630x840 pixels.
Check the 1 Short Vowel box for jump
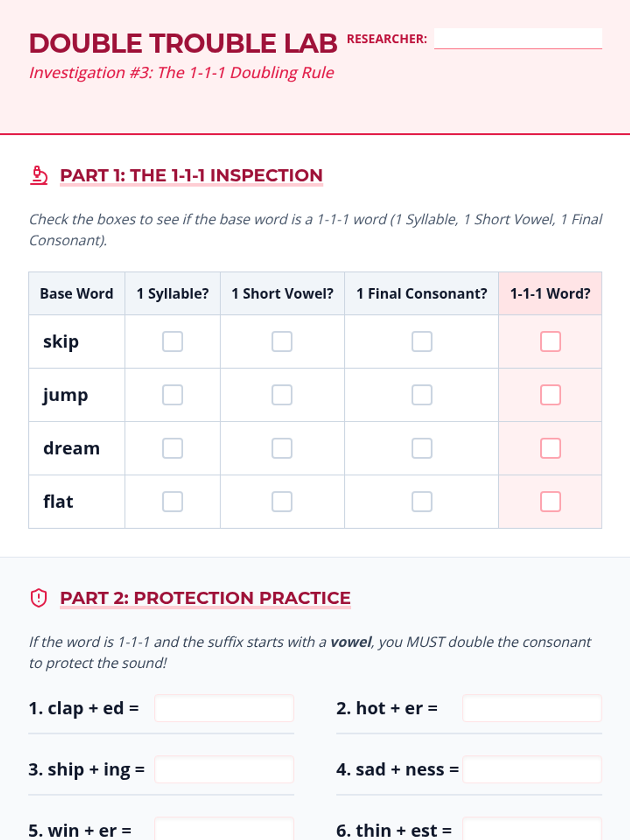tap(282, 395)
